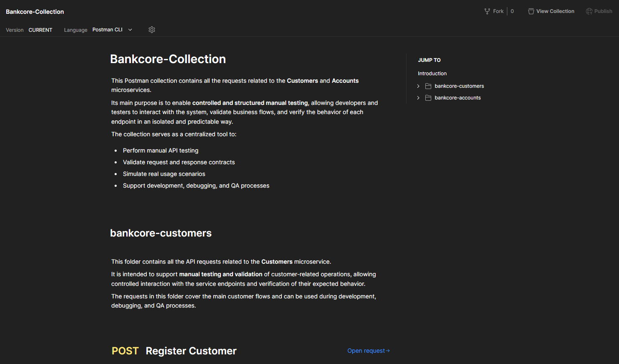Viewport: 619px width, 364px height.
Task: Click the Fork label
Action: coord(498,11)
